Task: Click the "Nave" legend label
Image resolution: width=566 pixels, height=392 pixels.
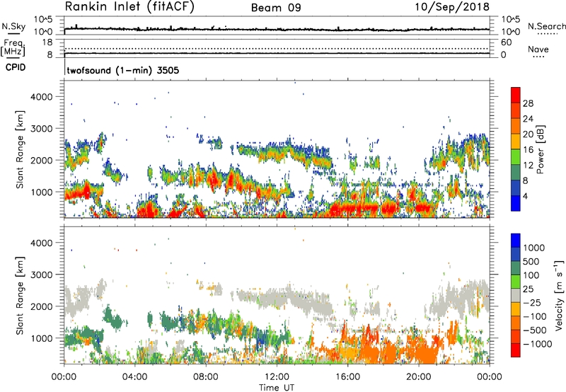Action: tap(538, 50)
